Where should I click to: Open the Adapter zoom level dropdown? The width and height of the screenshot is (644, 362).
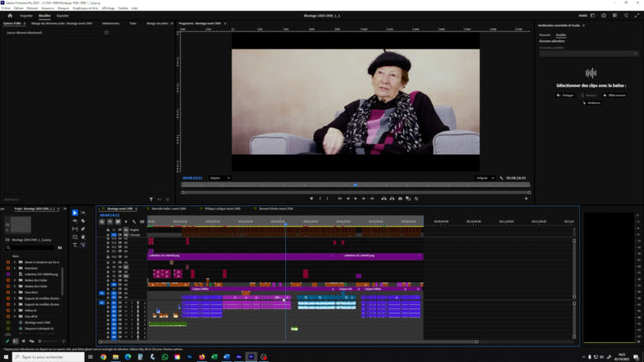tap(220, 178)
